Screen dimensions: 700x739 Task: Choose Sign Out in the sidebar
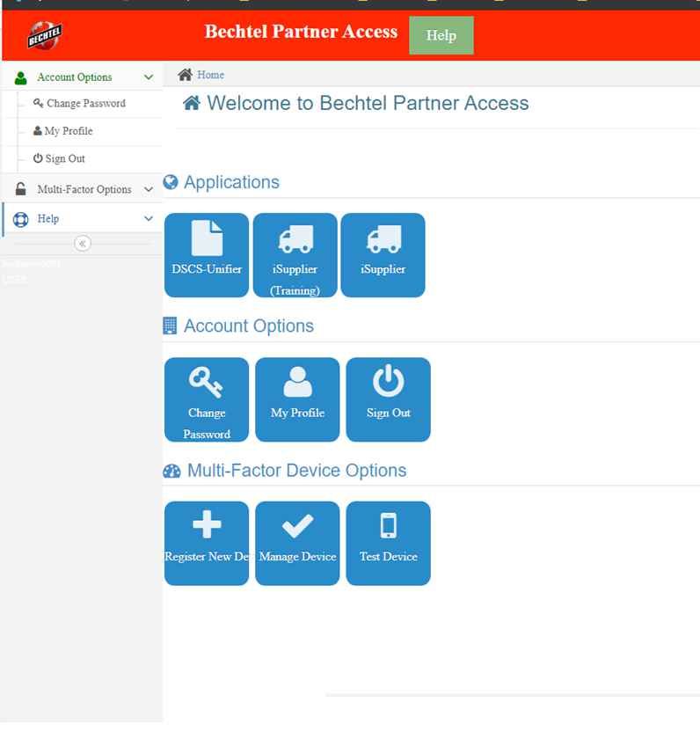[65, 158]
